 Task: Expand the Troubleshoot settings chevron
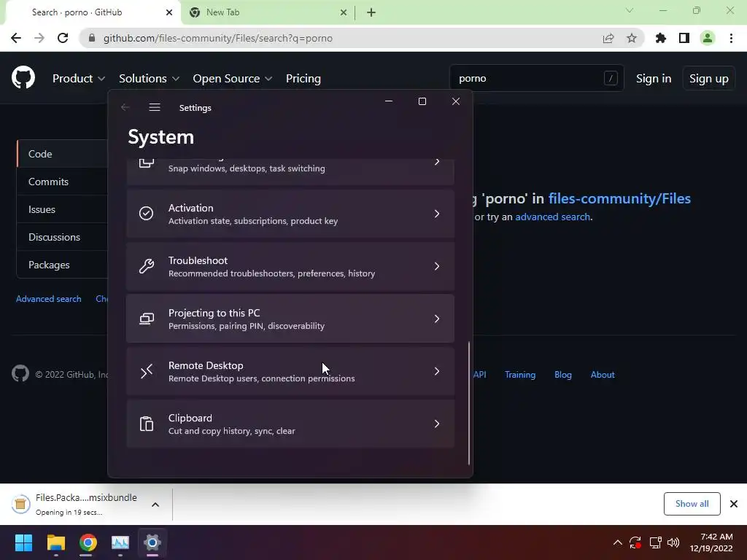[x=437, y=265]
